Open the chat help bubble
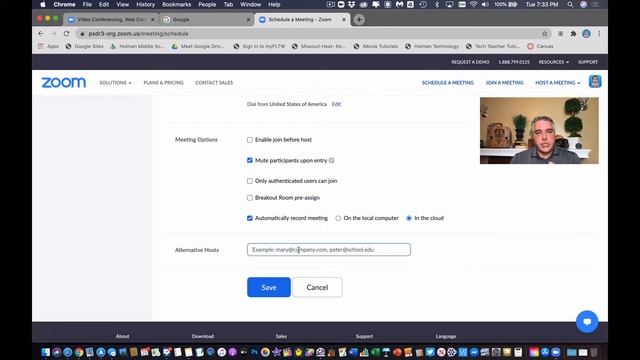 pos(587,322)
